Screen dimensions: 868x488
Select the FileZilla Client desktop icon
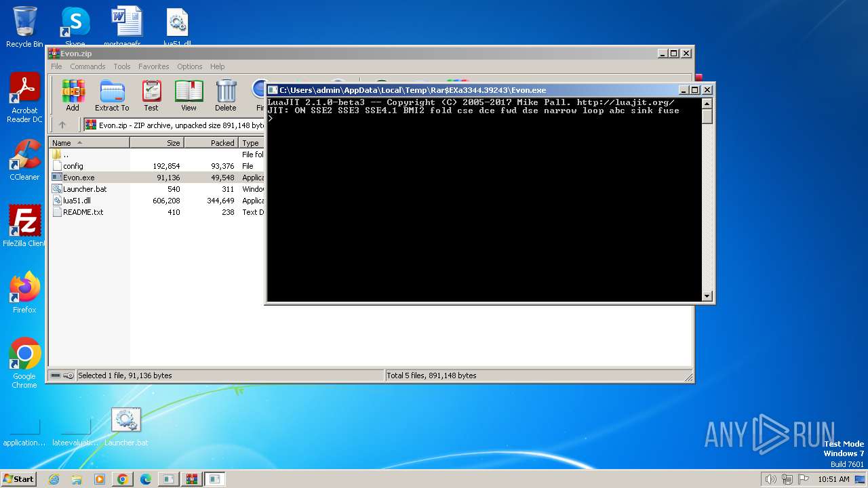(24, 226)
